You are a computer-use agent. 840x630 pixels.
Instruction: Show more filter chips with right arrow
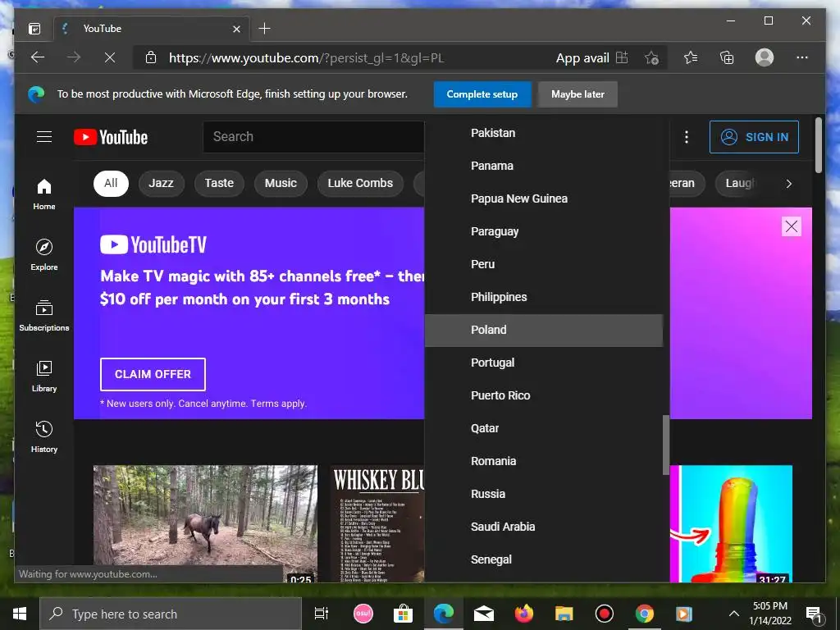(x=788, y=184)
